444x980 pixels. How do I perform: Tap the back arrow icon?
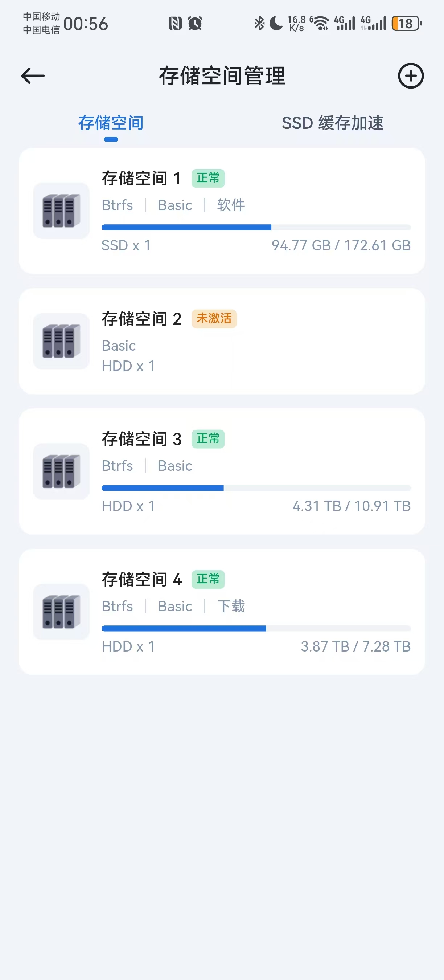[x=33, y=76]
